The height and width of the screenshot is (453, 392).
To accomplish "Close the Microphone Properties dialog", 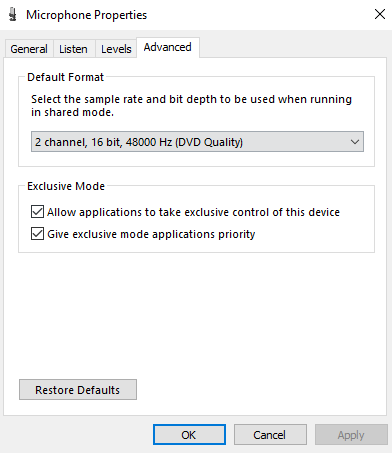I will 380,14.
